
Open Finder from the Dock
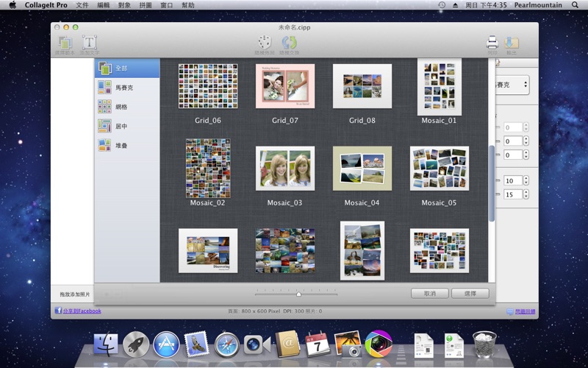point(105,344)
